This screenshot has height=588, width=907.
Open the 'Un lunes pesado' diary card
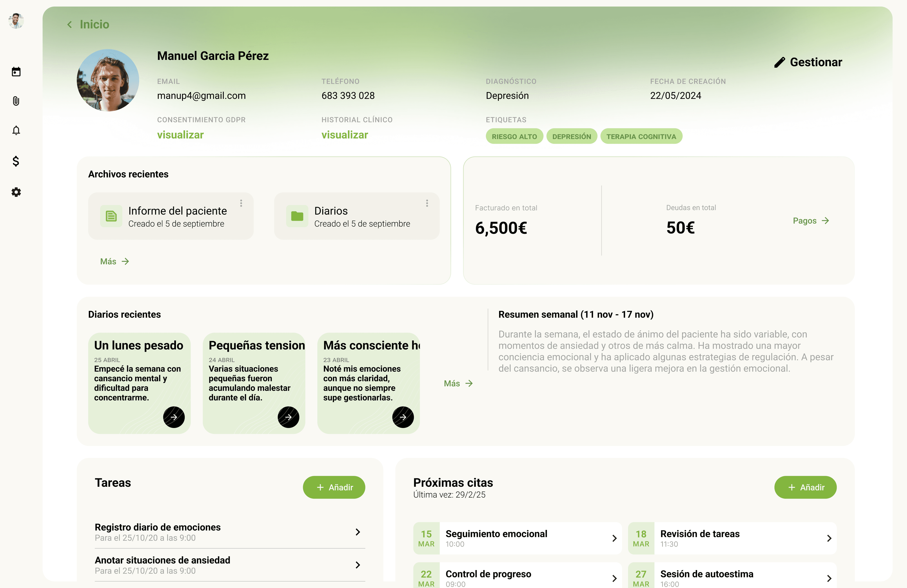point(140,384)
